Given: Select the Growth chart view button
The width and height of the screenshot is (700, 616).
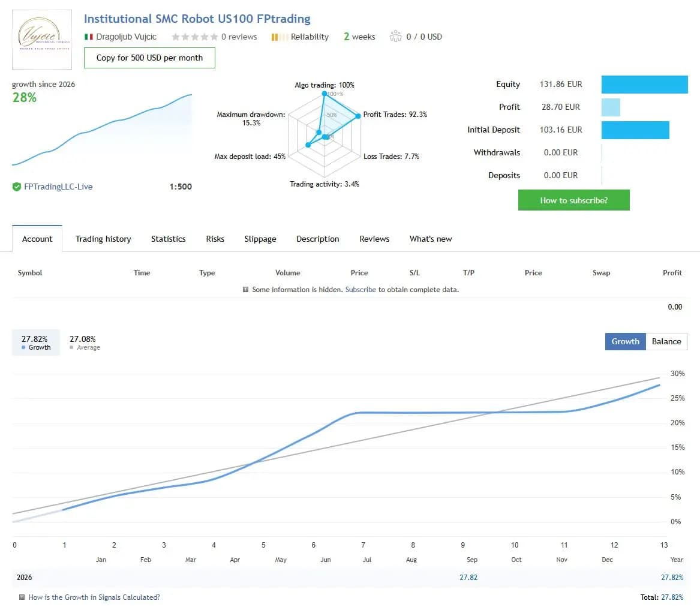Looking at the screenshot, I should tap(626, 341).
